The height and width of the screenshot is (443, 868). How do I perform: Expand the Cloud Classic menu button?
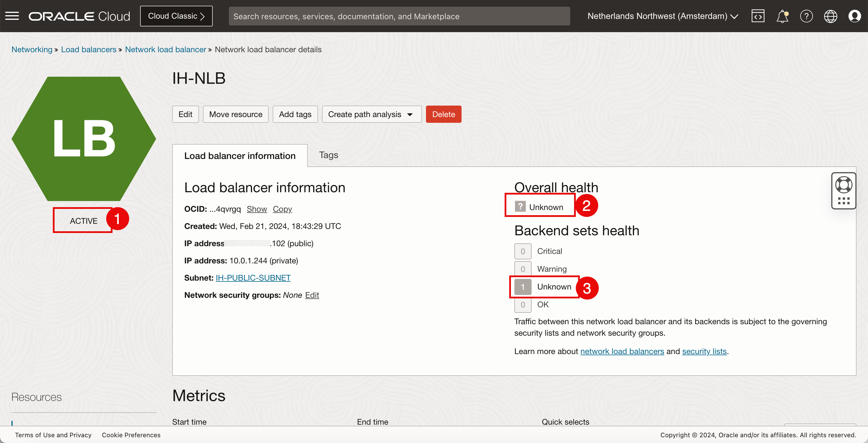176,16
